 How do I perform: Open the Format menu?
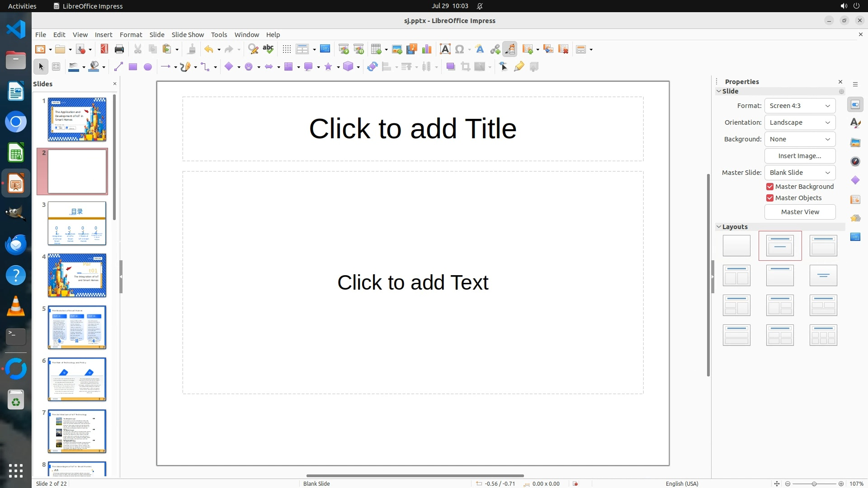131,35
